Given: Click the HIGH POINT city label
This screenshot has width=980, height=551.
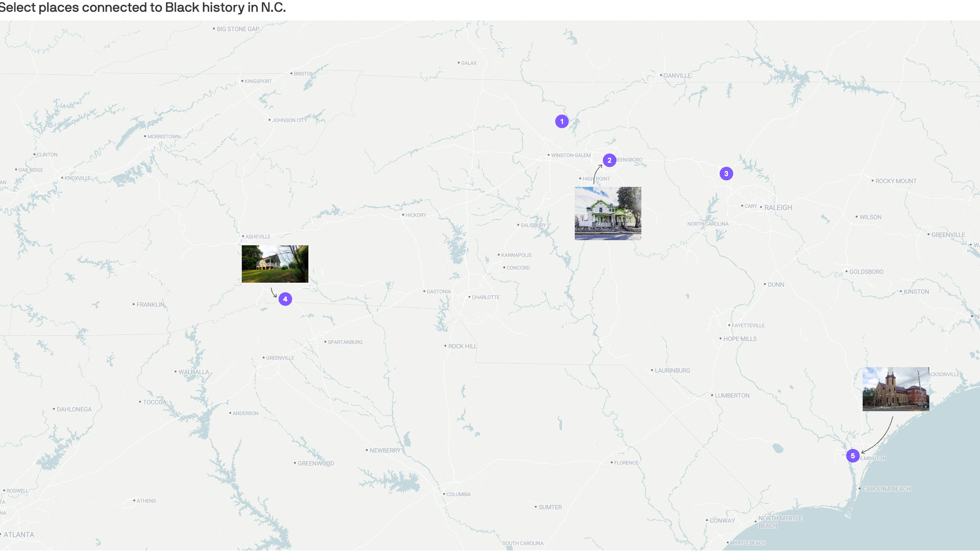Looking at the screenshot, I should tap(596, 179).
